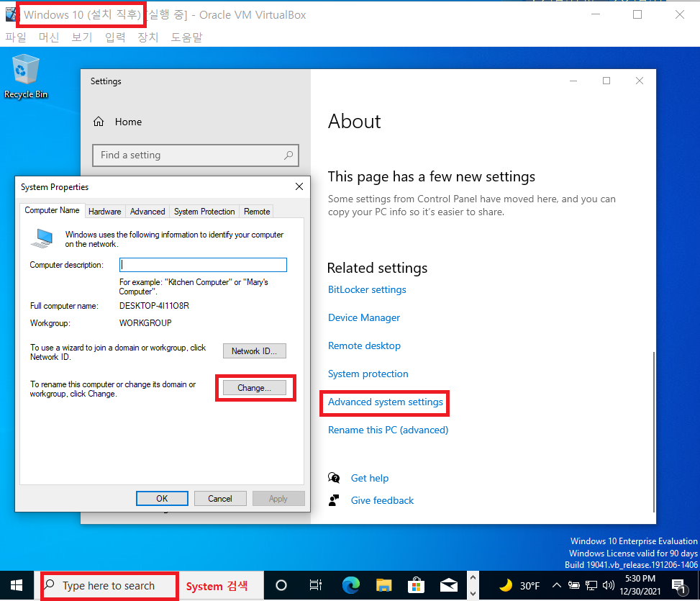
Task: Open the 머신 menu in VirtualBox
Action: tap(49, 37)
